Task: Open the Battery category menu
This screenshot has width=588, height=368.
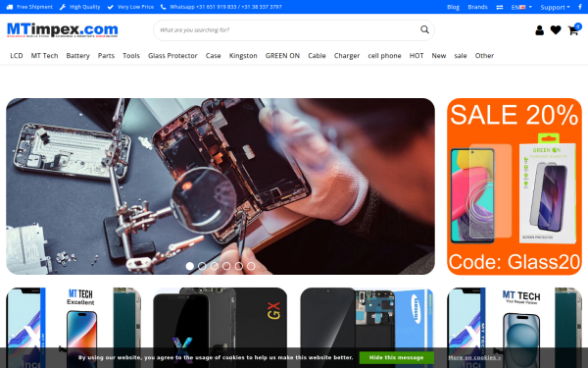Action: [x=78, y=56]
